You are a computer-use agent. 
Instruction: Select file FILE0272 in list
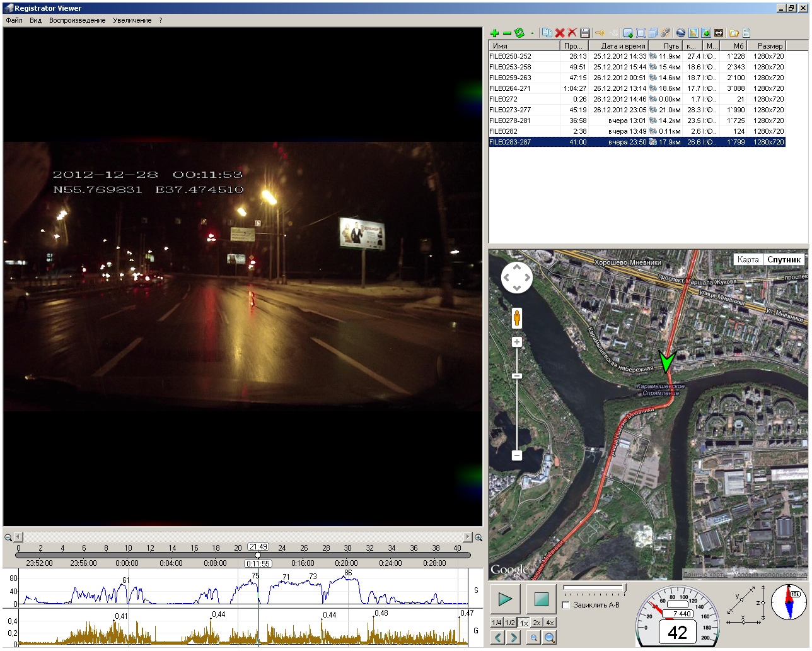(637, 99)
